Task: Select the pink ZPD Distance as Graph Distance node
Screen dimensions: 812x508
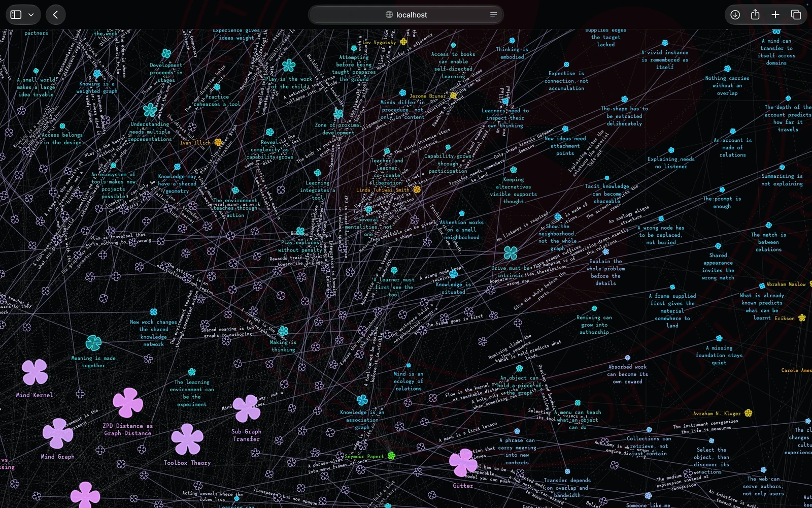Action: pyautogui.click(x=127, y=402)
